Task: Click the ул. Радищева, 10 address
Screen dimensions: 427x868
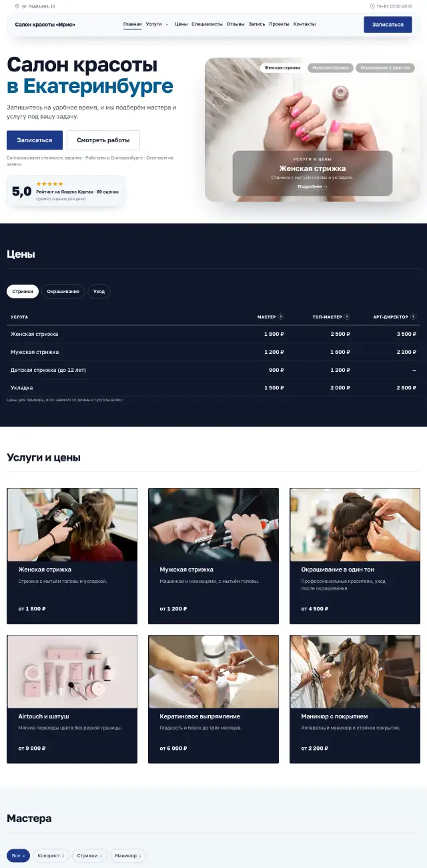Action: pyautogui.click(x=39, y=6)
